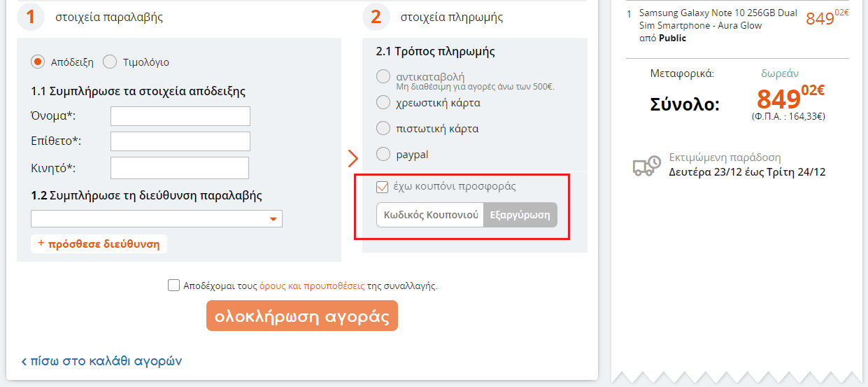The width and height of the screenshot is (868, 387).
Task: Select the Απόδειξη radio option
Action: 38,62
